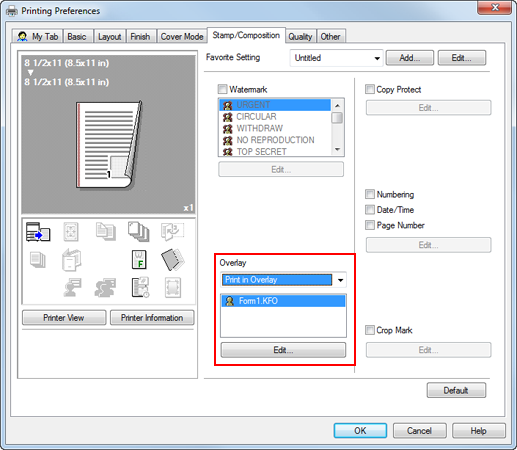Click the printer icon in the title bar
Image resolution: width=517 pixels, height=450 pixels.
(x=12, y=11)
